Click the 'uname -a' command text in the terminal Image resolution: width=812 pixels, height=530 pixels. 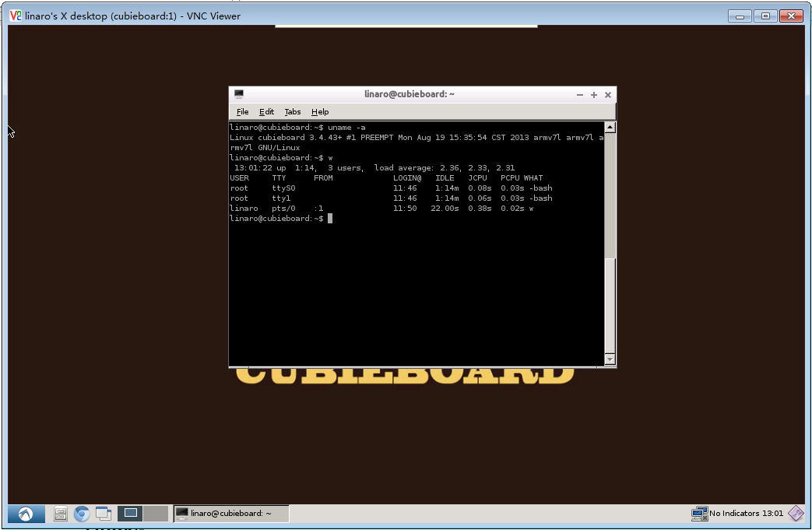(346, 128)
